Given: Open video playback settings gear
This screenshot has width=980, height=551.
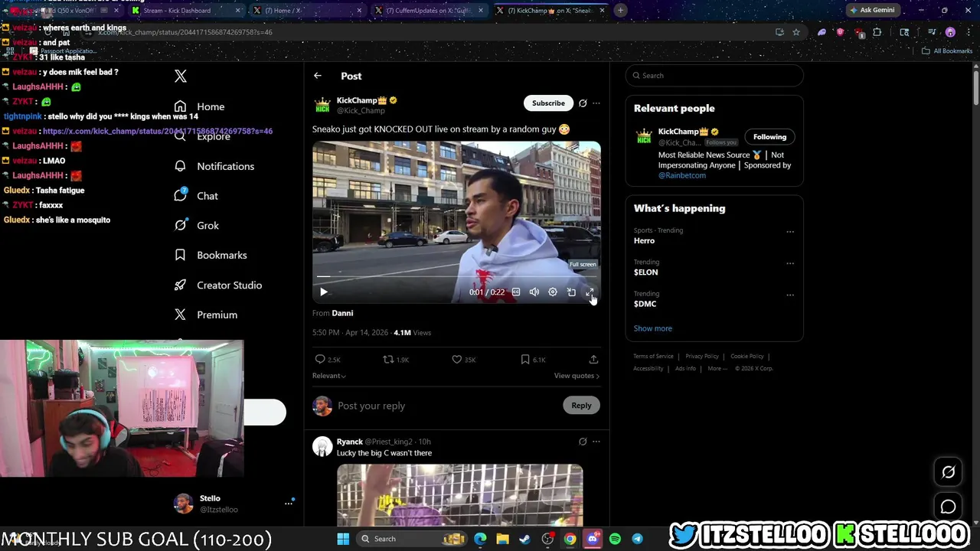Looking at the screenshot, I should [553, 292].
